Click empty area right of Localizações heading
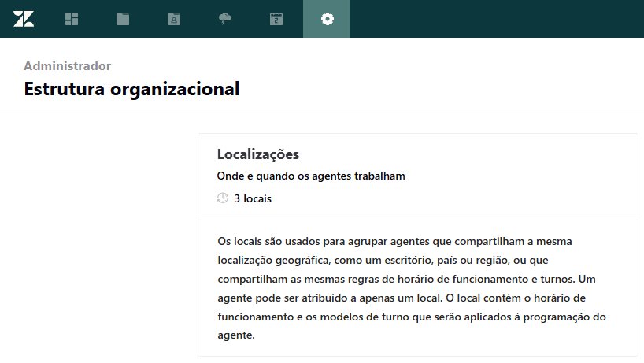This screenshot has width=644, height=363. tap(472, 154)
